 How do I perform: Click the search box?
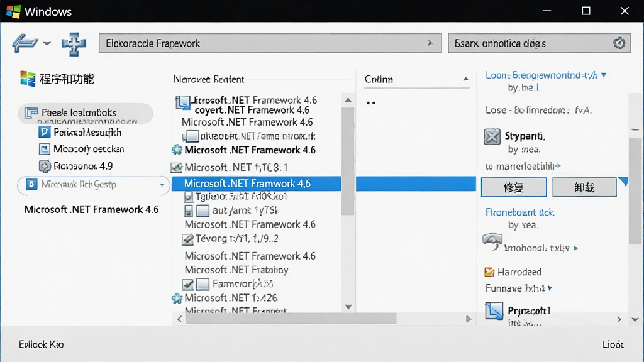click(x=539, y=43)
